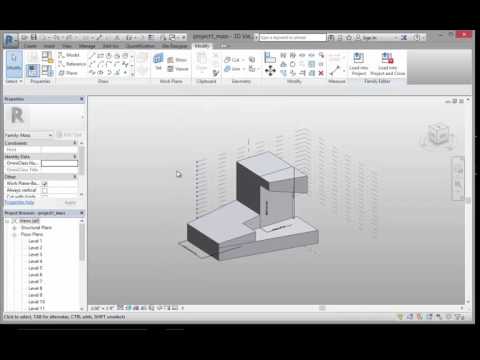Image resolution: width=480 pixels, height=360 pixels.
Task: Click Load into Project
Action: coord(359,64)
